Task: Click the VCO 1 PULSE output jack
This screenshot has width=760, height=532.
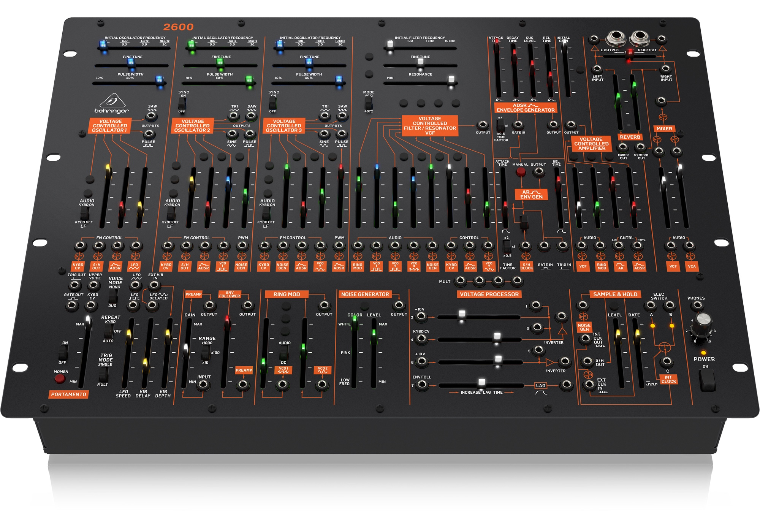Action: point(149,134)
